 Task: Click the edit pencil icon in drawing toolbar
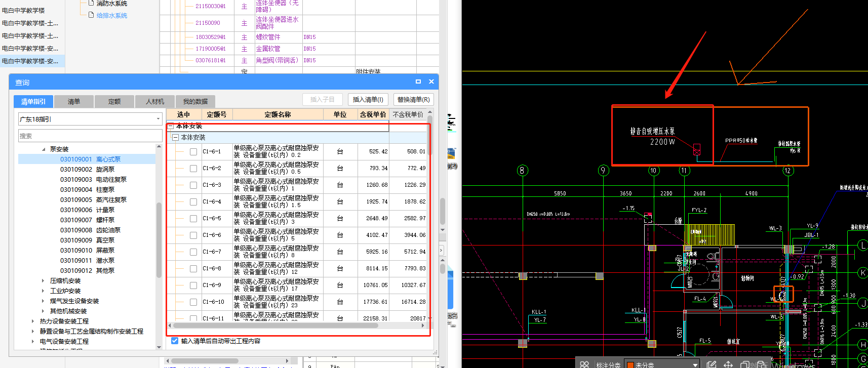(712, 364)
